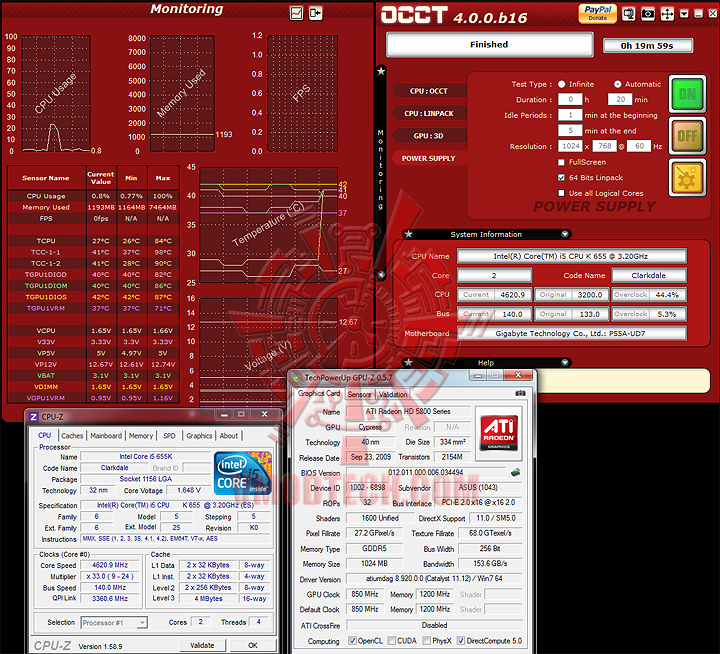Open the CPU : OCCT test tab
This screenshot has width=720, height=654.
point(429,91)
